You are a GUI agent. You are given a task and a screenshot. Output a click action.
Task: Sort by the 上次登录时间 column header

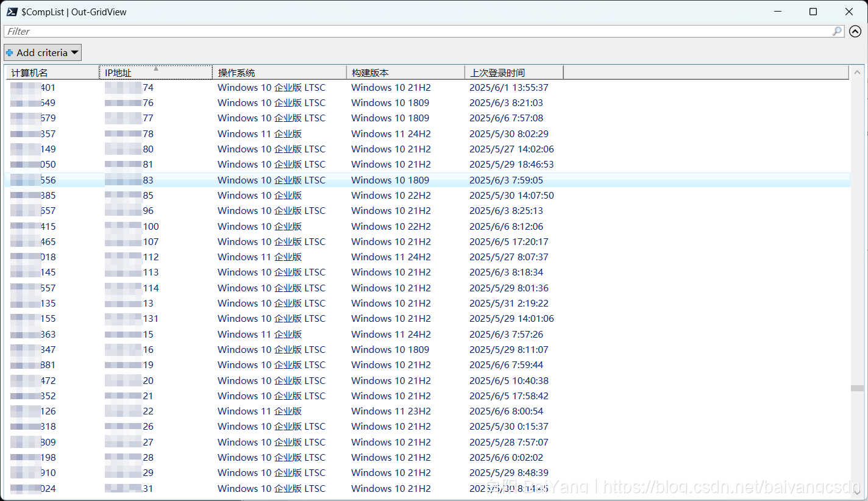(514, 73)
